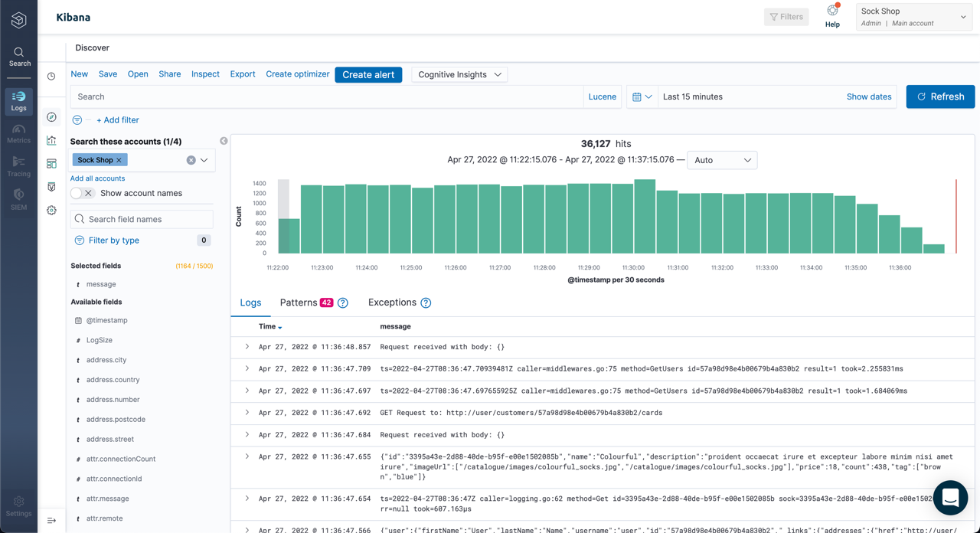Open the Settings gear in sidebar
980x533 pixels.
[x=19, y=506]
